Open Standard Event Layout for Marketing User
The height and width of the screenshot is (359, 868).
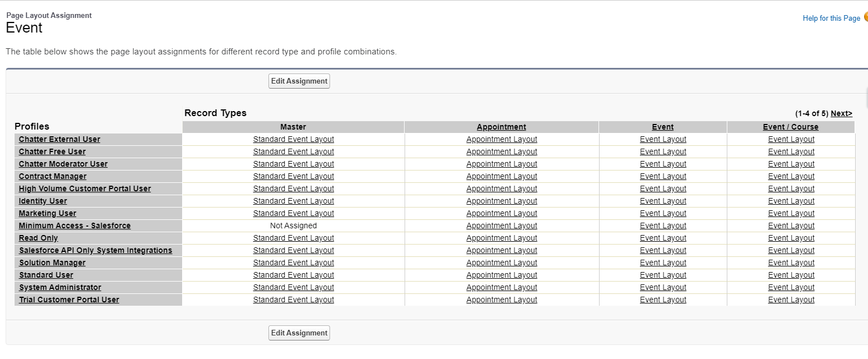pos(293,214)
